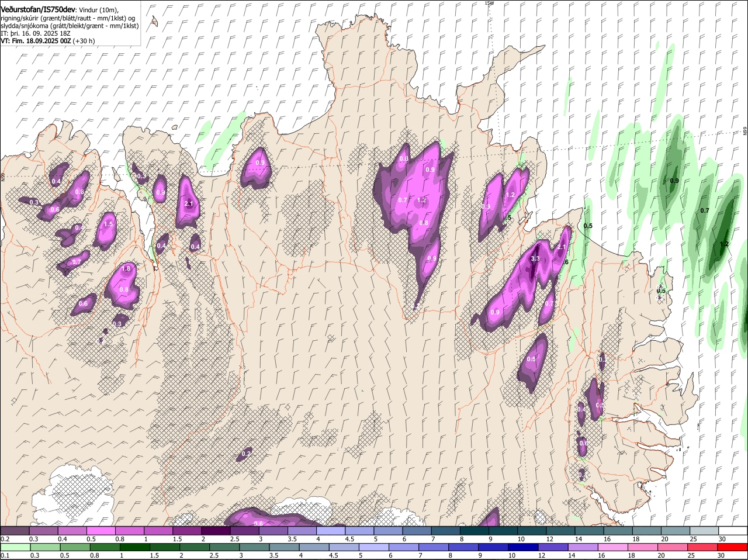The height and width of the screenshot is (560, 748).
Task: Click the Veðurstofan/IS750dev title text
Action: pos(38,9)
